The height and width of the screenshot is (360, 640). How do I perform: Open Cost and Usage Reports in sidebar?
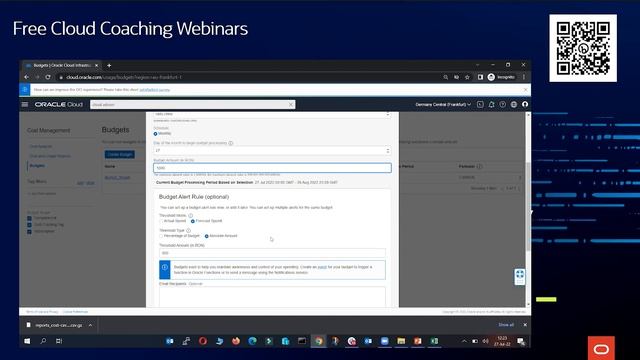[50, 156]
